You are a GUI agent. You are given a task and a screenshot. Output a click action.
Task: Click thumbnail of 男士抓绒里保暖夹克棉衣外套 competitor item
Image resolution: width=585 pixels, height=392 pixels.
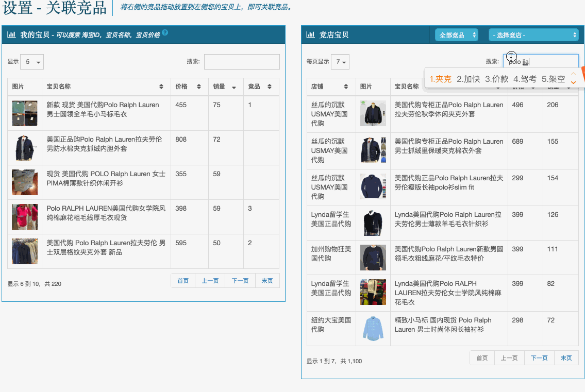(x=373, y=150)
